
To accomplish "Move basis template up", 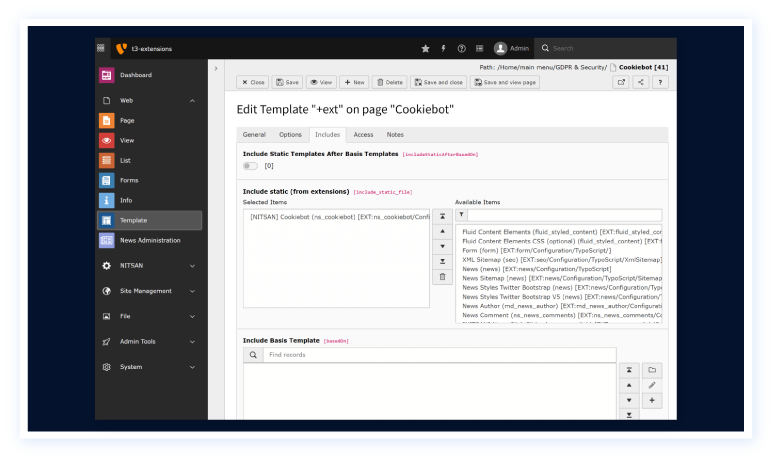I will pyautogui.click(x=629, y=385).
